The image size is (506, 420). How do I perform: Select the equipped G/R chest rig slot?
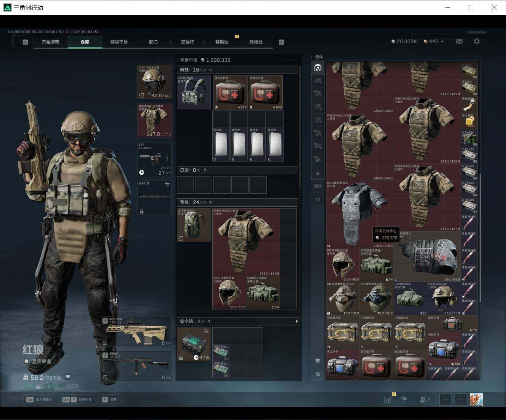(194, 92)
